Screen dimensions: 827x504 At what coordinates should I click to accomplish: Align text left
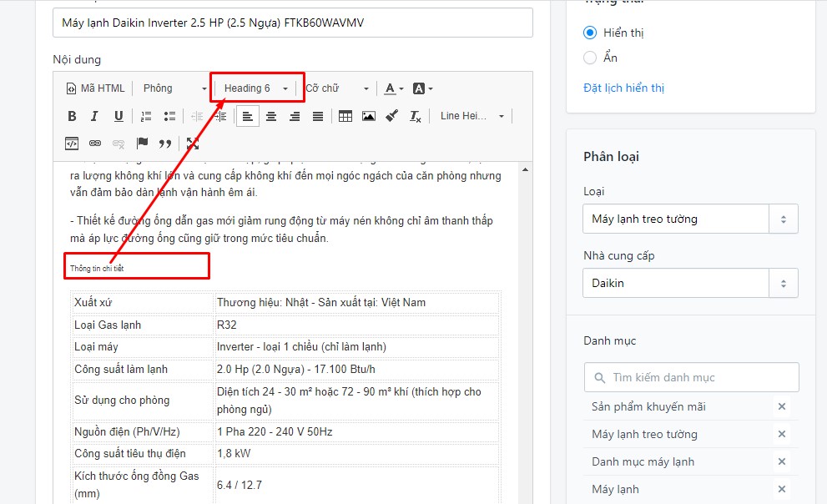coord(247,116)
